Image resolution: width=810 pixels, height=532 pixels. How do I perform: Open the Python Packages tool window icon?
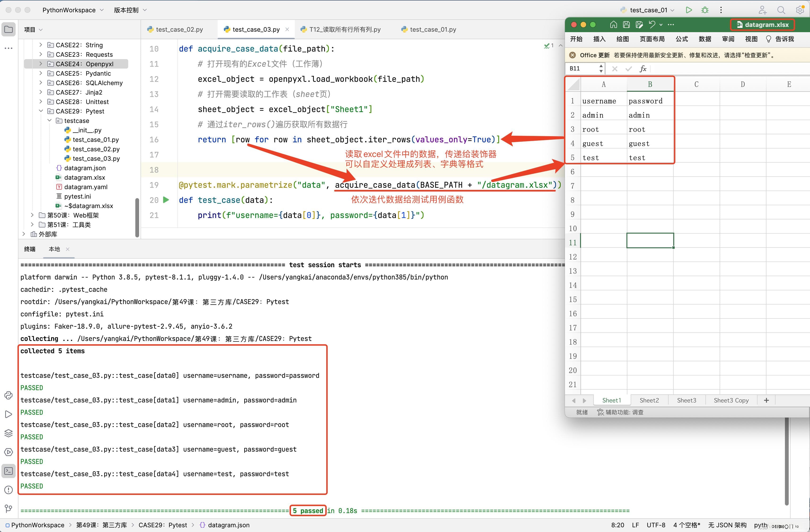pos(9,395)
